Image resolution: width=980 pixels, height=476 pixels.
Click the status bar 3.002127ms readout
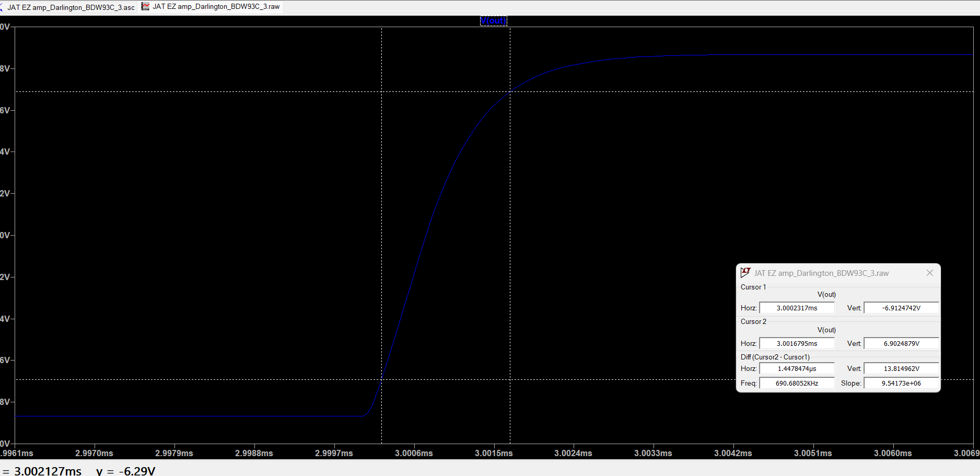[x=48, y=471]
